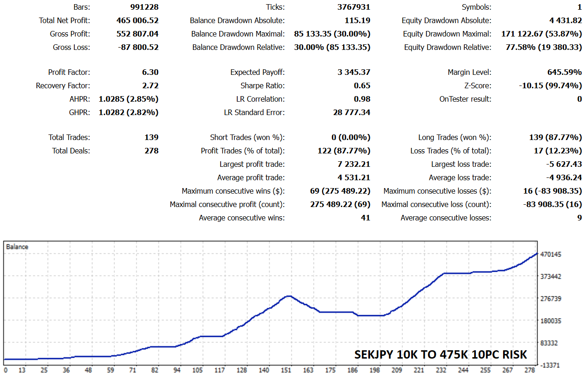Image resolution: width=588 pixels, height=378 pixels.
Task: Select the Gross Profit value 552 807.04
Action: pos(138,34)
